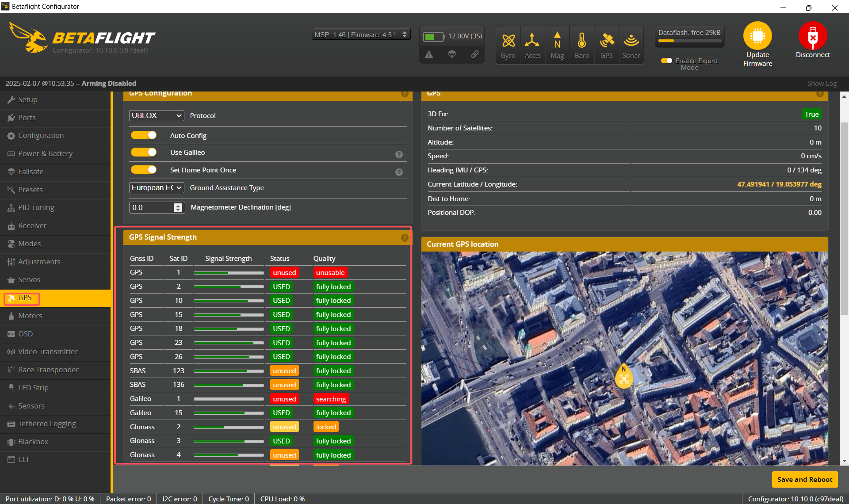Open the OSD tab

55,334
